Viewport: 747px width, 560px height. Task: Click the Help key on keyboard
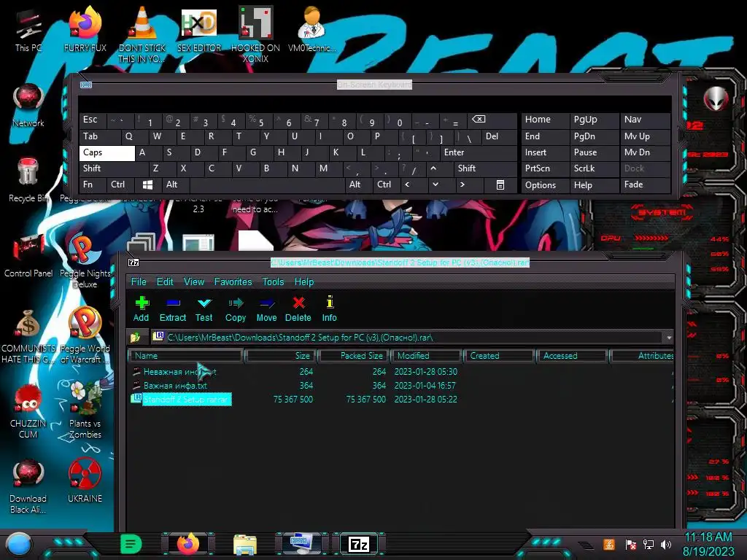coord(594,185)
